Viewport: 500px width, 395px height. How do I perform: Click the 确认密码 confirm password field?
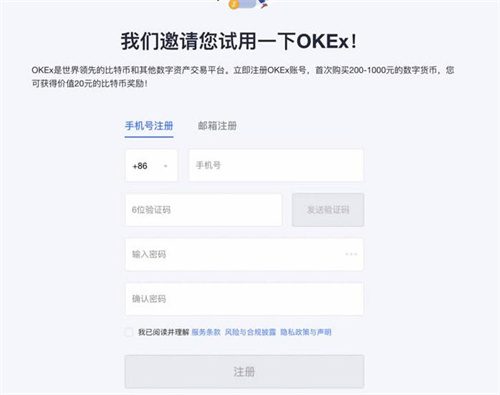pos(244,299)
